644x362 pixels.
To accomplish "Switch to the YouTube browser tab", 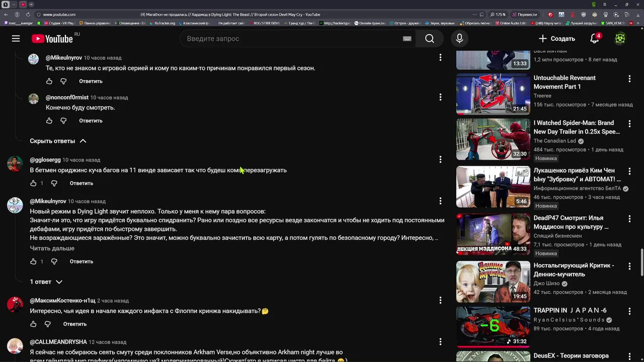I will click(22, 4).
